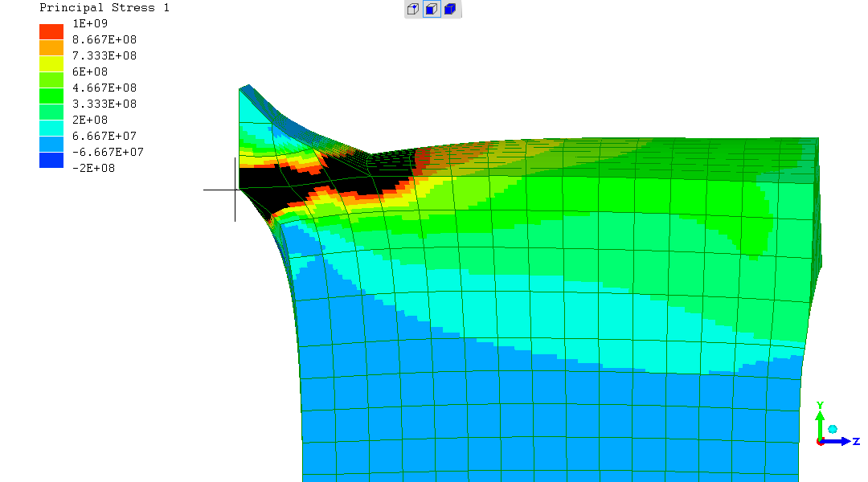Viewport: 868px width, 482px height.
Task: Click the crosshair cursor marker on model
Action: click(235, 190)
